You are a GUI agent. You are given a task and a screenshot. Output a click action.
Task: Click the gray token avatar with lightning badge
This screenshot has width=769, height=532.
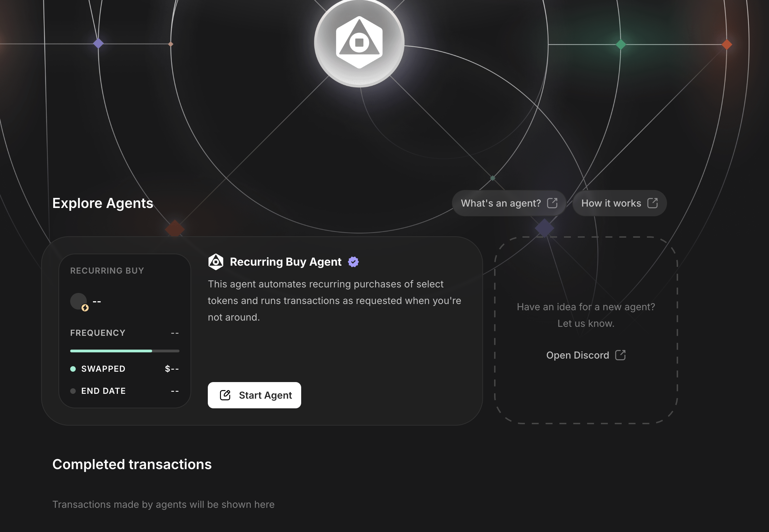point(79,302)
